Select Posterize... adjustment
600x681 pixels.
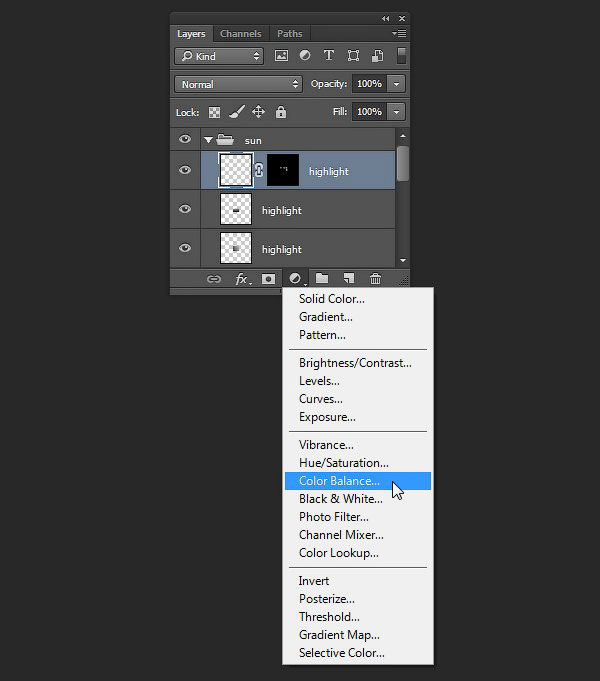[x=358, y=599]
